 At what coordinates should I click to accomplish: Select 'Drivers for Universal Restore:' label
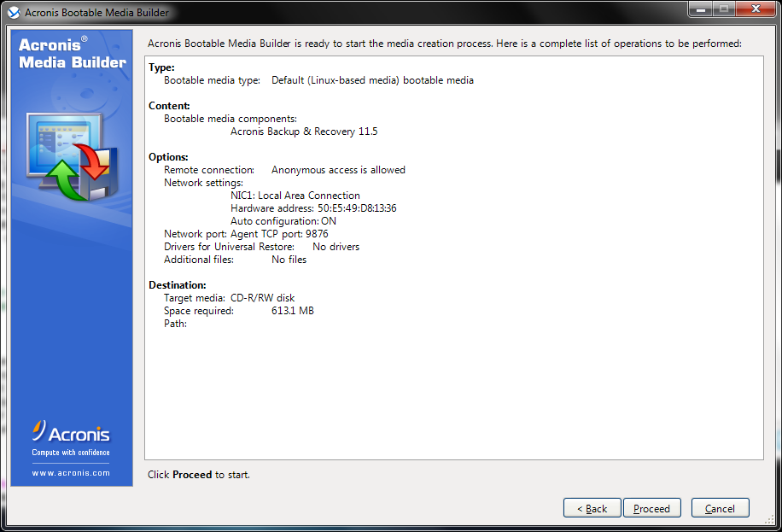(x=229, y=247)
